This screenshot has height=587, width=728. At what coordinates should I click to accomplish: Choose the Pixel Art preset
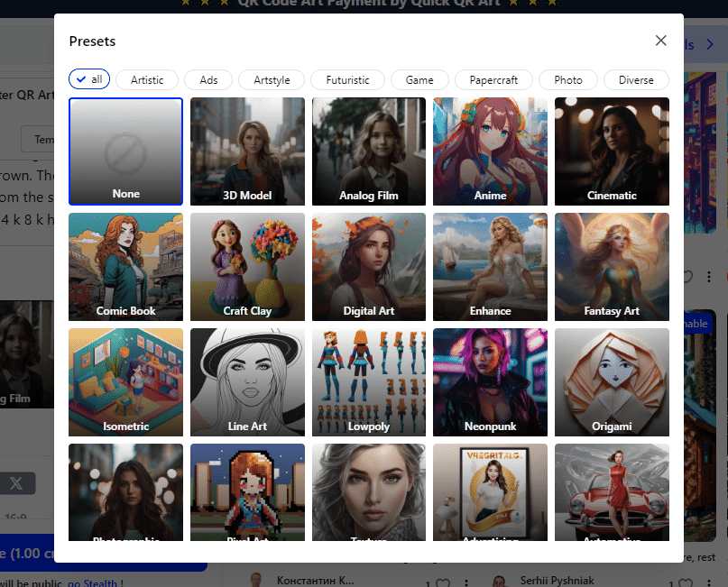pyautogui.click(x=247, y=492)
